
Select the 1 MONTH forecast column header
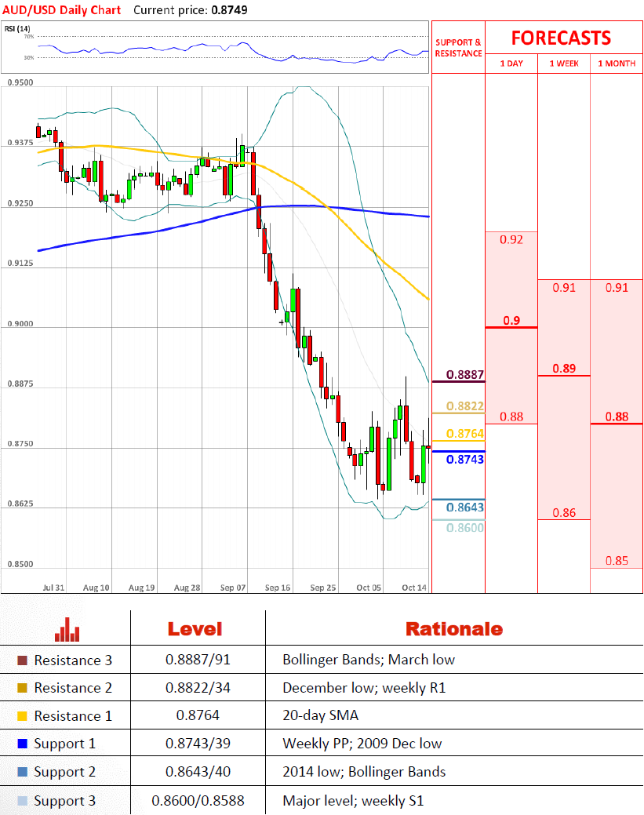(x=616, y=64)
